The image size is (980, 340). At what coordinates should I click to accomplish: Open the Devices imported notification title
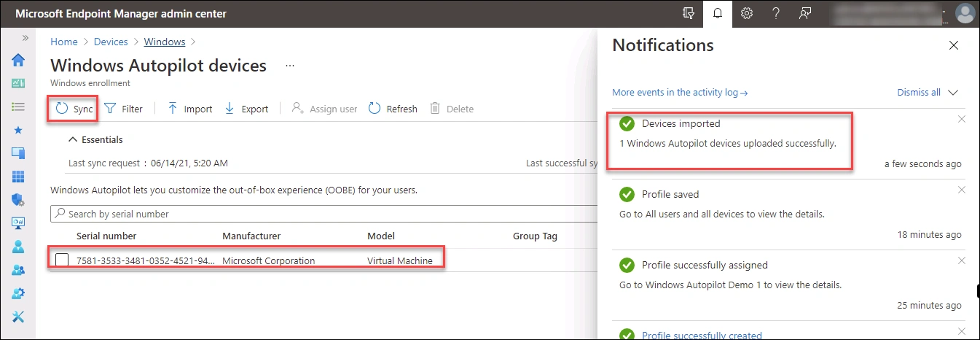pos(681,124)
